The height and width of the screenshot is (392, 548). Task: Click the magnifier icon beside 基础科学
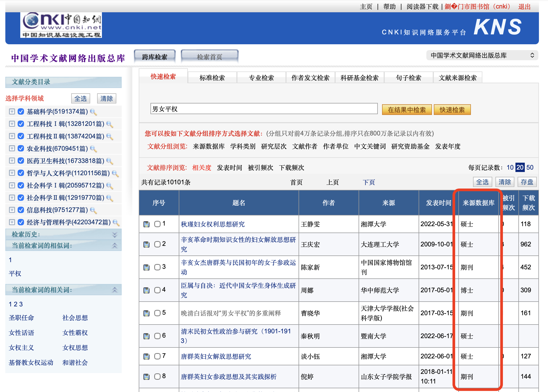coord(93,112)
